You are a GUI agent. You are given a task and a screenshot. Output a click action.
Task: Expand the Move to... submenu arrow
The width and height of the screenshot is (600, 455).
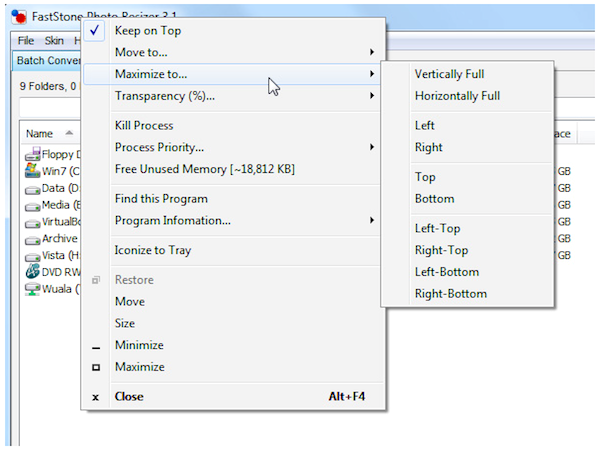(372, 52)
